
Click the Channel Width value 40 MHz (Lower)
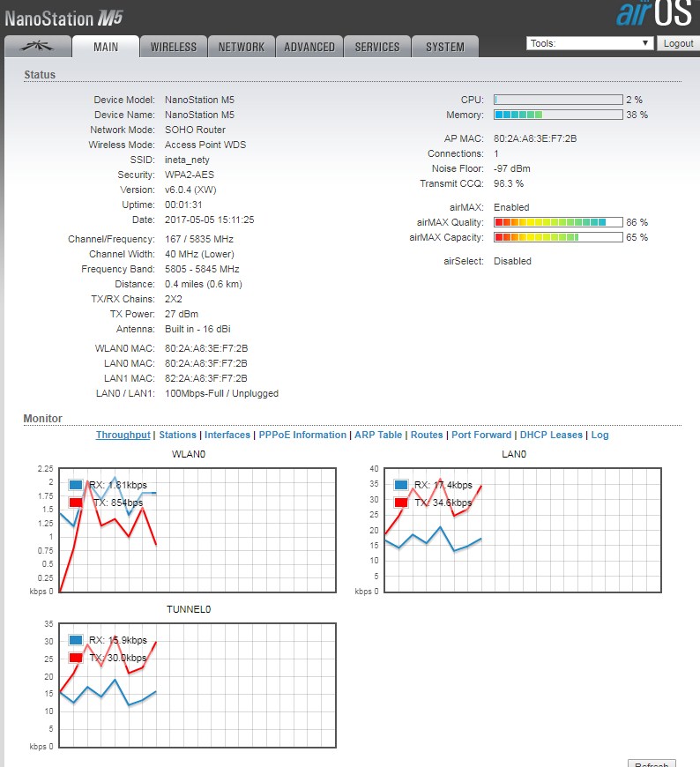click(199, 254)
